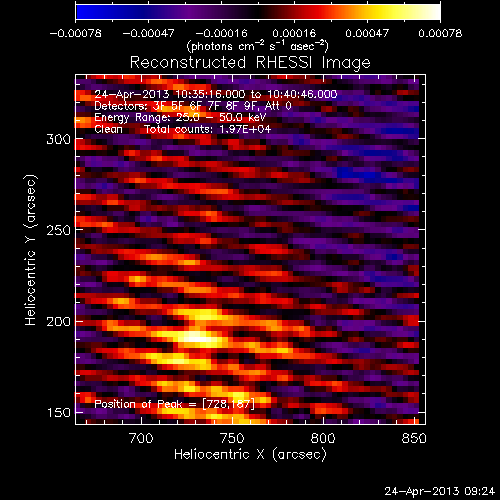Click the "Clean" algorithm label
The width and height of the screenshot is (500, 500).
(108, 129)
